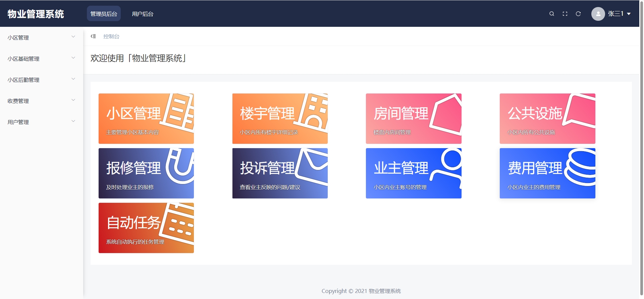Switch to the 用户后台 tab
The image size is (644, 299).
143,14
